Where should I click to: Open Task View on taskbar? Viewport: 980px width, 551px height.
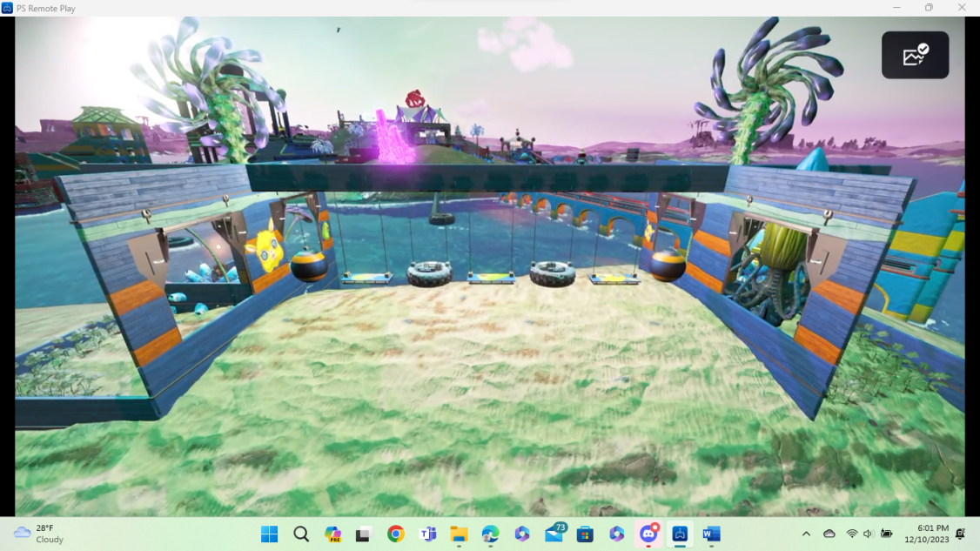tap(364, 534)
